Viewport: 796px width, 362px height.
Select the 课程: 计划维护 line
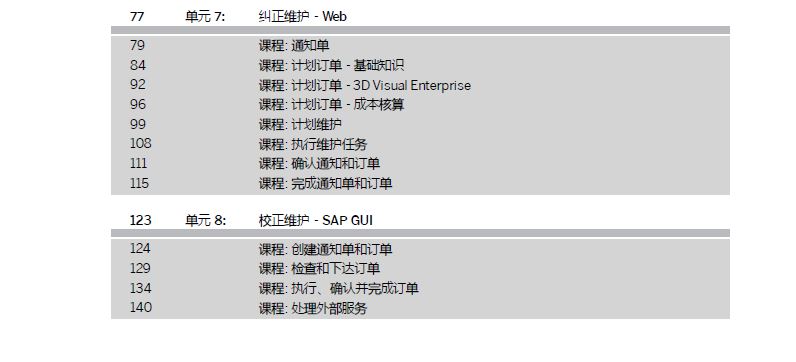point(300,124)
